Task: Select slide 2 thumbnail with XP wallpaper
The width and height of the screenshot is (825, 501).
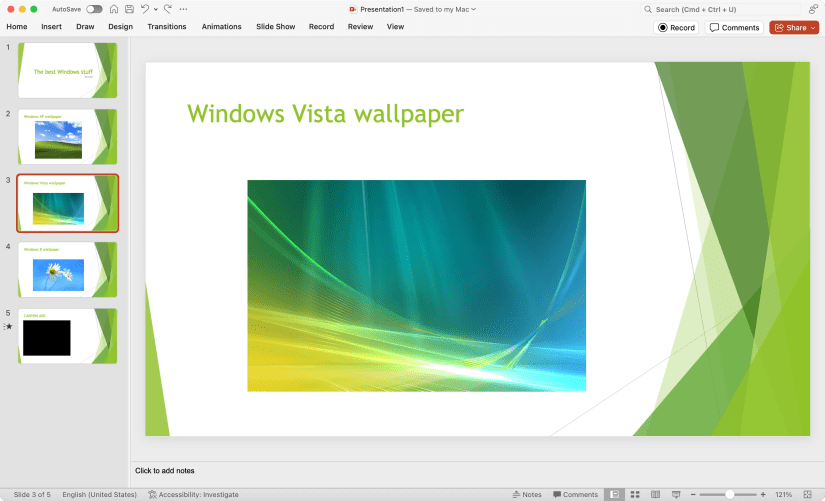Action: click(67, 136)
